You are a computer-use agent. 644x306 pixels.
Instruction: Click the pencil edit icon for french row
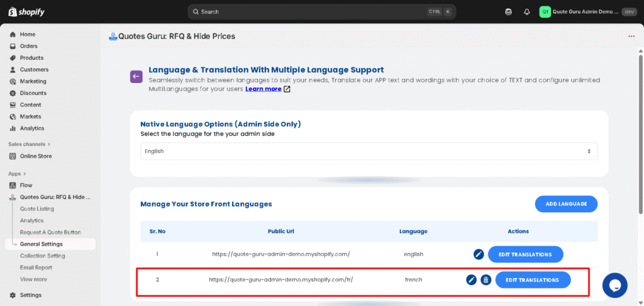[471, 280]
